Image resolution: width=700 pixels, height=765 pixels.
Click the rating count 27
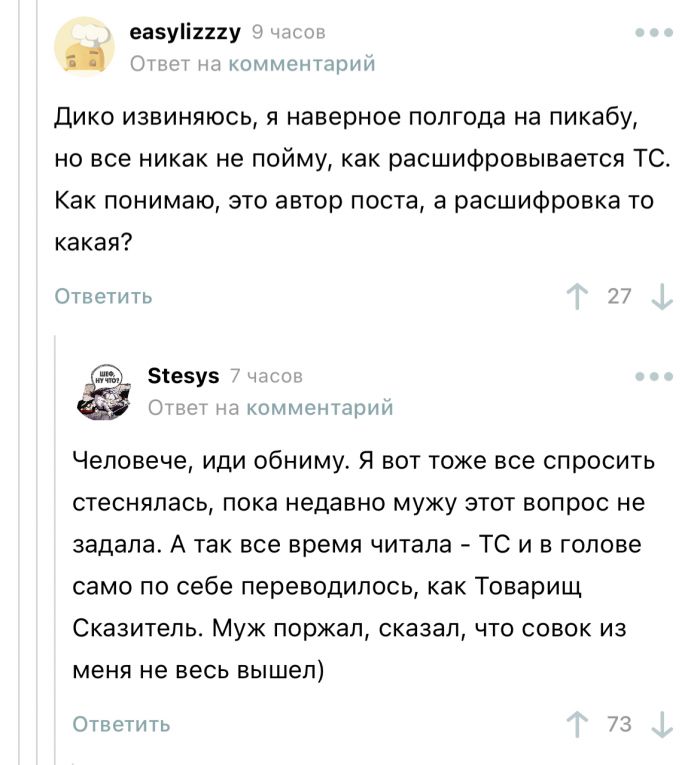[x=620, y=296]
